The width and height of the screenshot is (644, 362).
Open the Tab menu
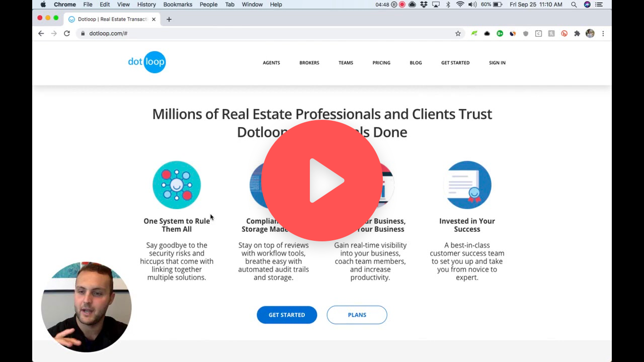point(229,5)
